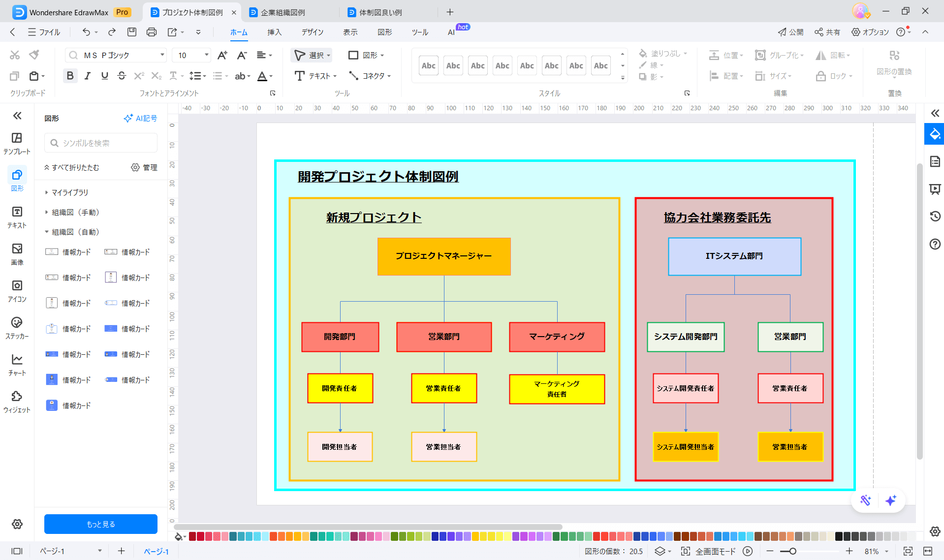
Task: Select the プロジェクトマネージャー shape on canvas
Action: (x=444, y=256)
